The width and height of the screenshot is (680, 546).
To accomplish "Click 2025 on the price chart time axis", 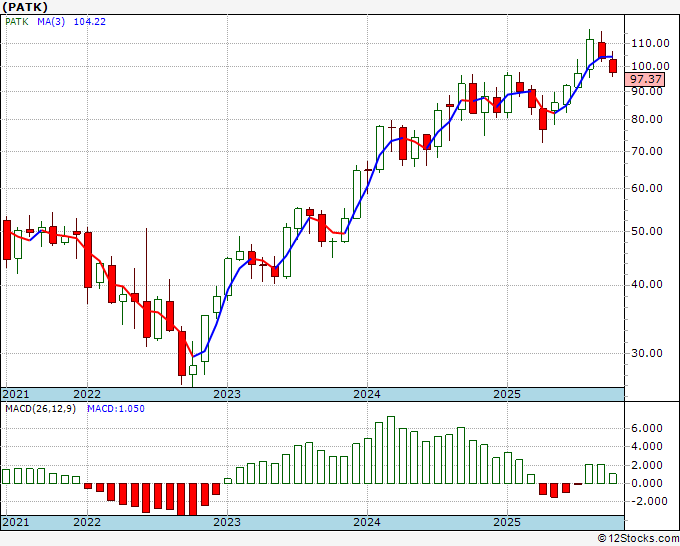I will (x=507, y=394).
